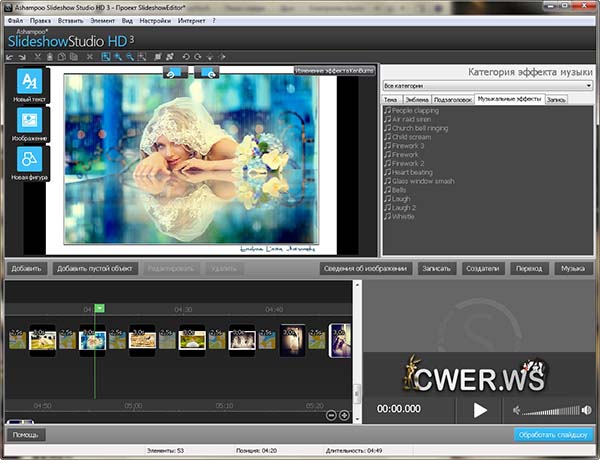
Task: Click the Изображение (image) icon
Action: coord(29,122)
